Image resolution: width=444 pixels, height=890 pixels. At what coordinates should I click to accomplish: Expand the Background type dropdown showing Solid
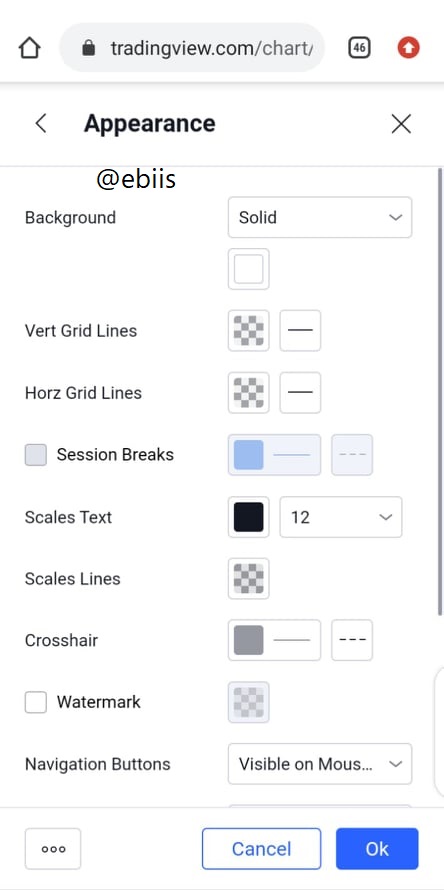point(320,217)
